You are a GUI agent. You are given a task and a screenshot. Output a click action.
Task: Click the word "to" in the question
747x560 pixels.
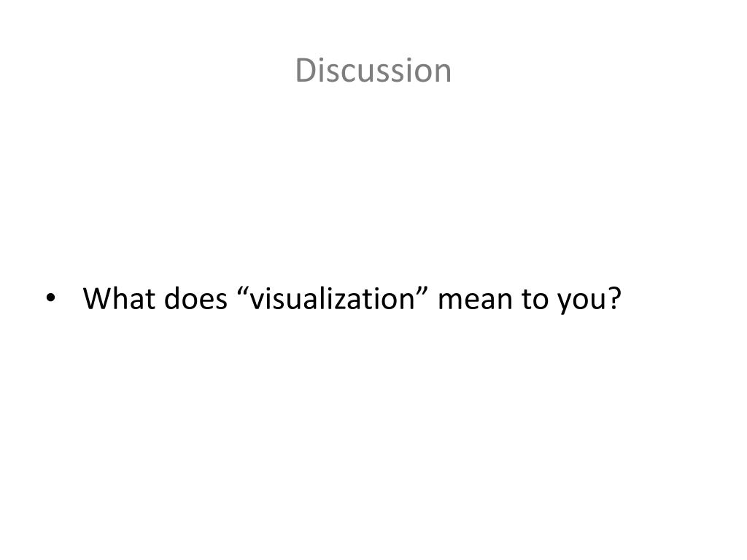click(535, 300)
